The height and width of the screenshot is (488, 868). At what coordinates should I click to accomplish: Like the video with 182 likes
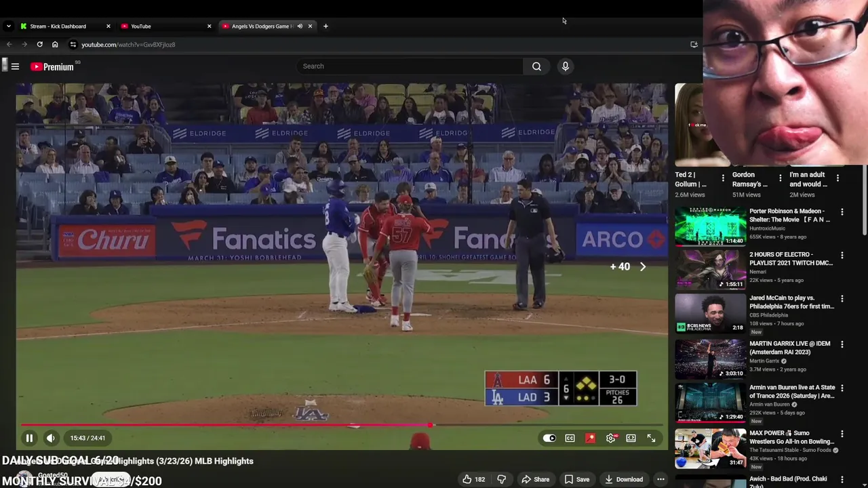[473, 479]
